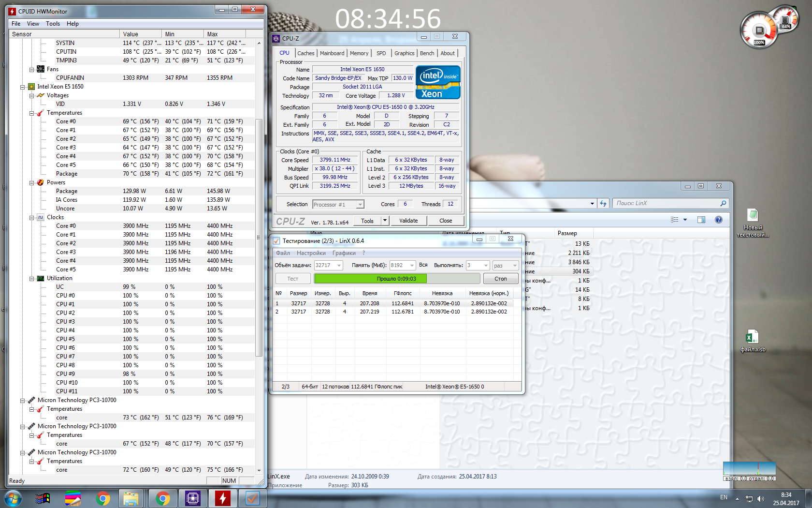
Task: Click the Вся memory button in LinX
Action: pyautogui.click(x=423, y=265)
